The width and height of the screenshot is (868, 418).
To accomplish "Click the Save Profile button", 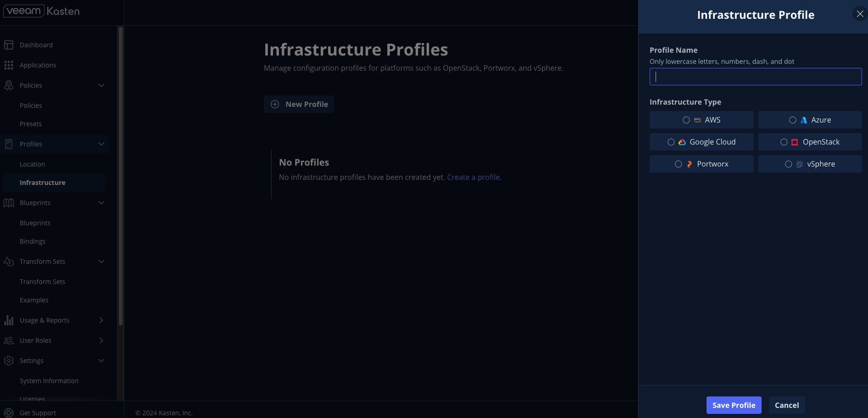I will [734, 405].
